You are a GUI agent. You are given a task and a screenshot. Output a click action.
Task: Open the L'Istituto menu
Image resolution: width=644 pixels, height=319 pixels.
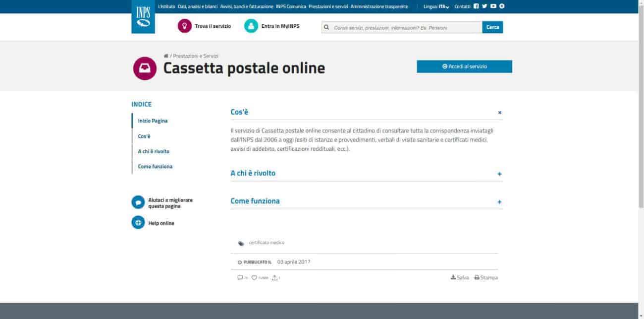tap(166, 6)
